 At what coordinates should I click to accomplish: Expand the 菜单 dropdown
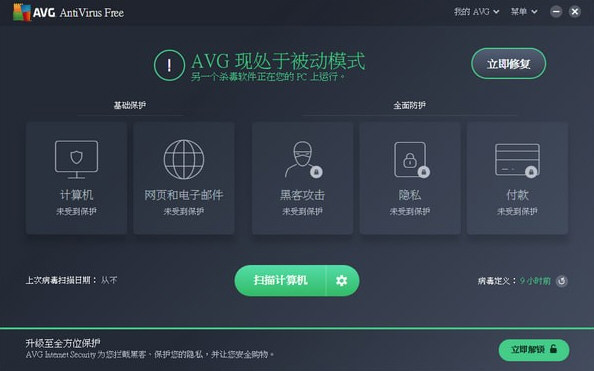[524, 12]
